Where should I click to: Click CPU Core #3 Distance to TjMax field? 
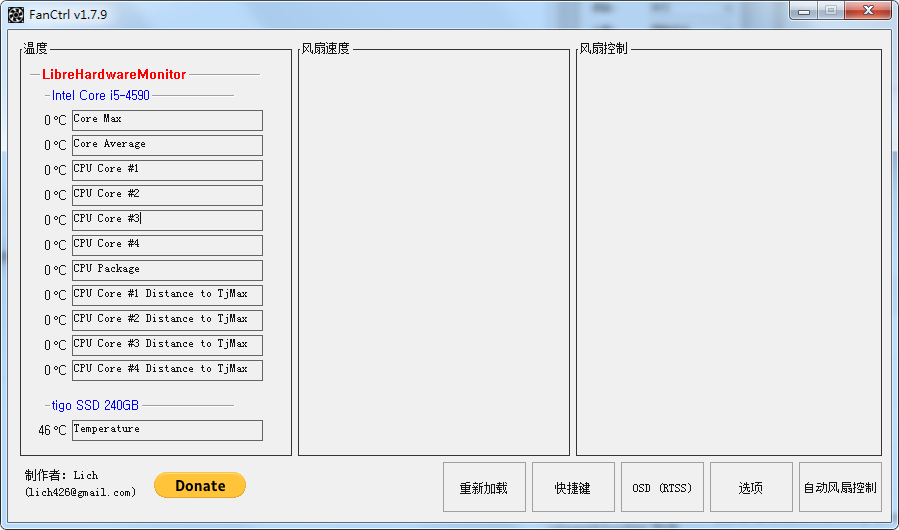click(167, 345)
